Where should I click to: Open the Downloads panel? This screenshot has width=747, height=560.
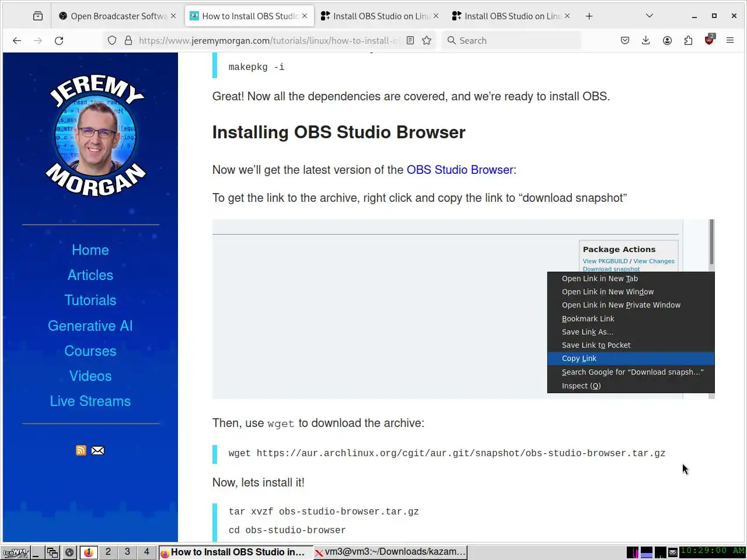646,40
